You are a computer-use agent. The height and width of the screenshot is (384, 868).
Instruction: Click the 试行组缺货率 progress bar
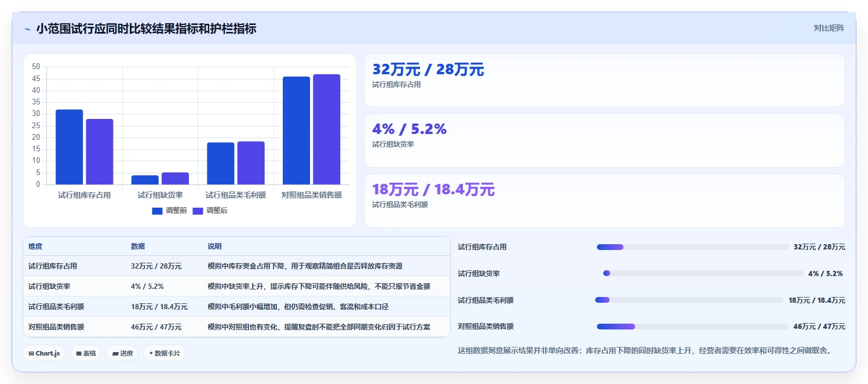tap(703, 273)
